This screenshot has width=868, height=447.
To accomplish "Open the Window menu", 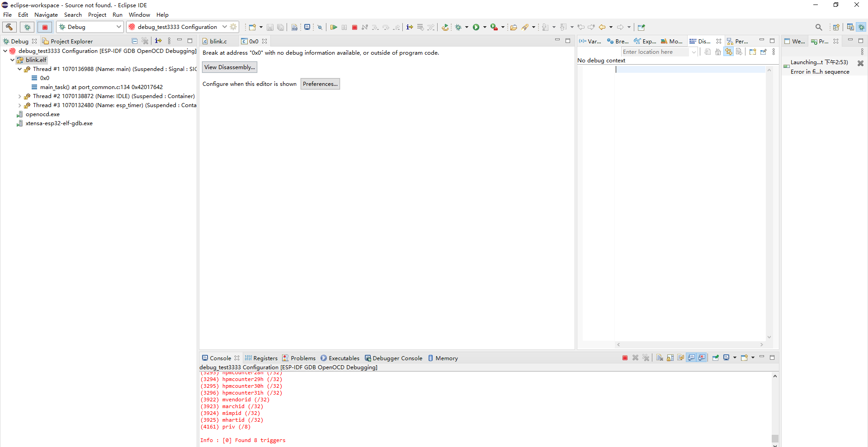I will tap(139, 15).
